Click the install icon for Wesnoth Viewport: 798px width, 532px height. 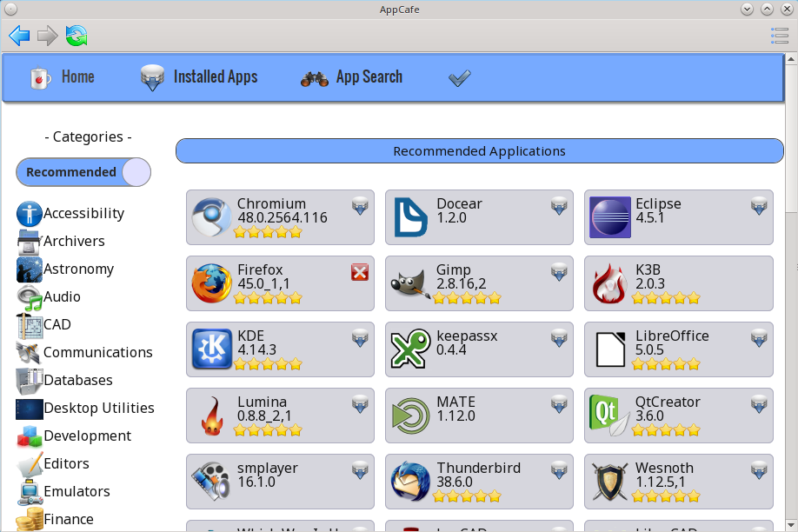[x=759, y=471]
